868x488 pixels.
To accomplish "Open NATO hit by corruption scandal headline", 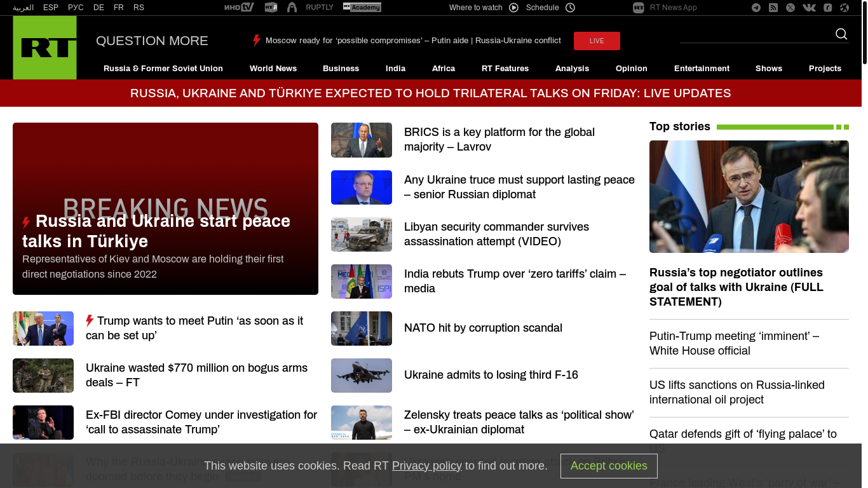I will 483,328.
